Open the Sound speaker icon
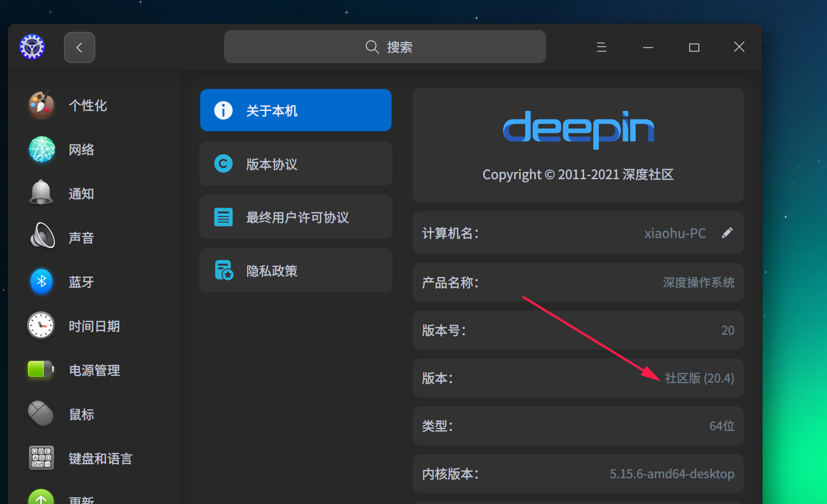 tap(42, 235)
